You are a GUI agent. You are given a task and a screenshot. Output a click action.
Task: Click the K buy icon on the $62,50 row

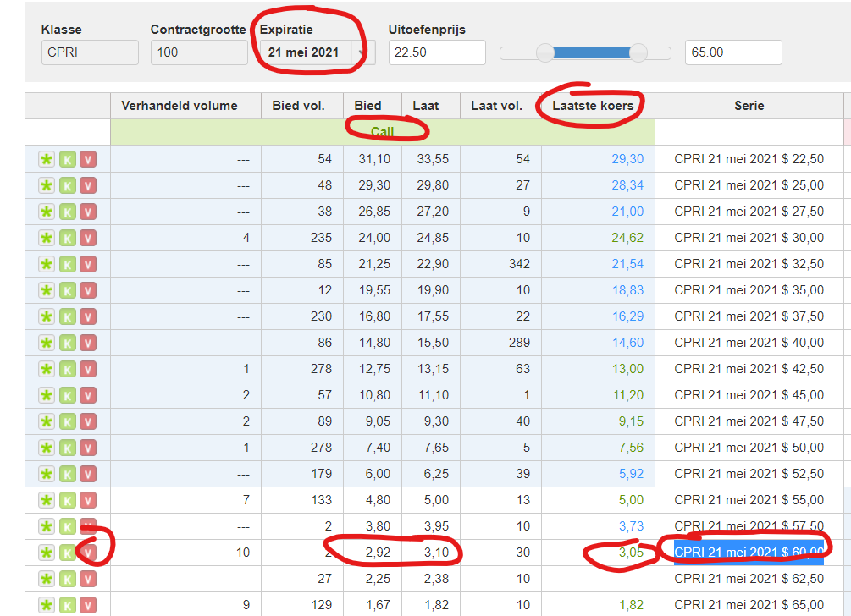pos(67,579)
